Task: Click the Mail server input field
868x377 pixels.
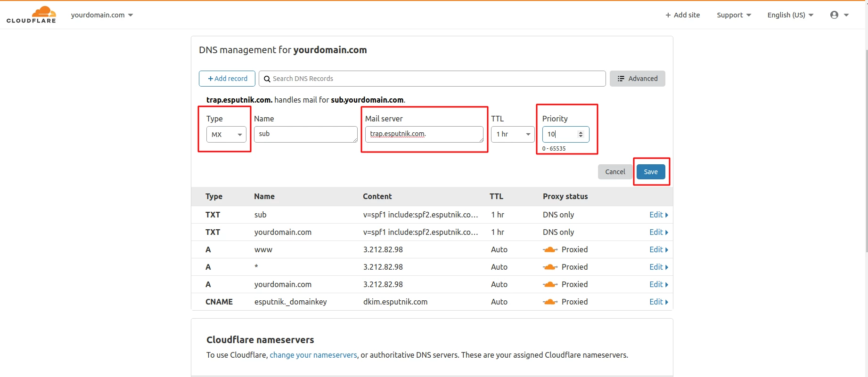Action: coord(424,134)
